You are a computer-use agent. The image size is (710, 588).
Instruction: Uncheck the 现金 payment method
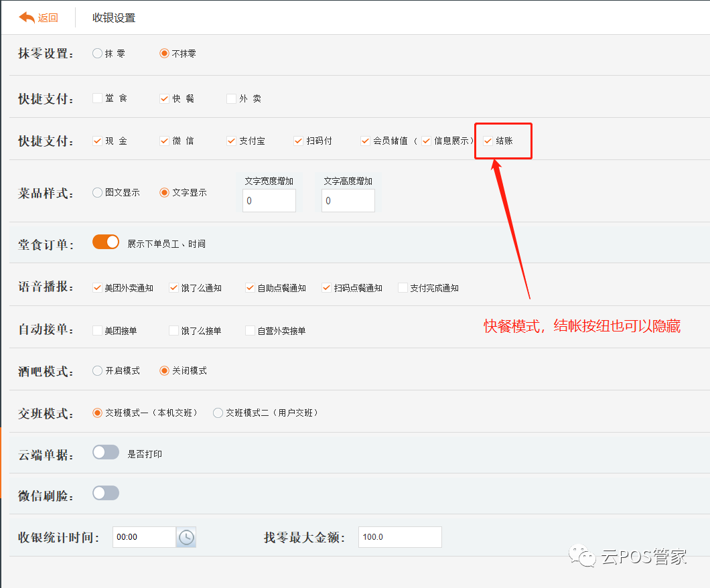96,141
